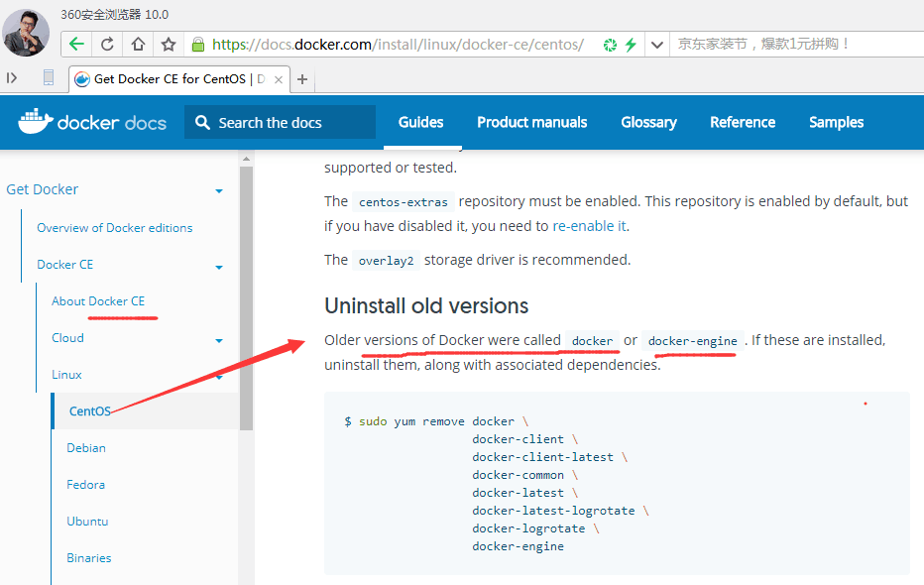This screenshot has width=924, height=585.
Task: Click the browser search box
Action: 797,45
